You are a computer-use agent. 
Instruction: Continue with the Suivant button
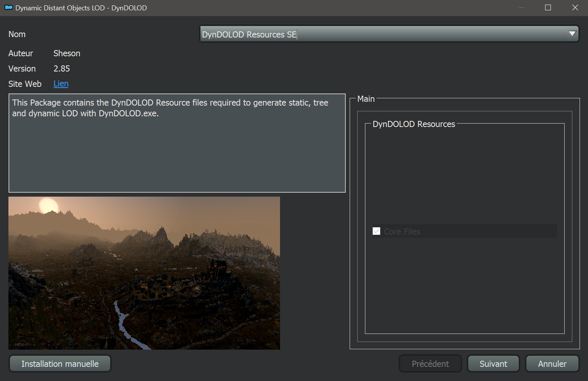pos(494,364)
